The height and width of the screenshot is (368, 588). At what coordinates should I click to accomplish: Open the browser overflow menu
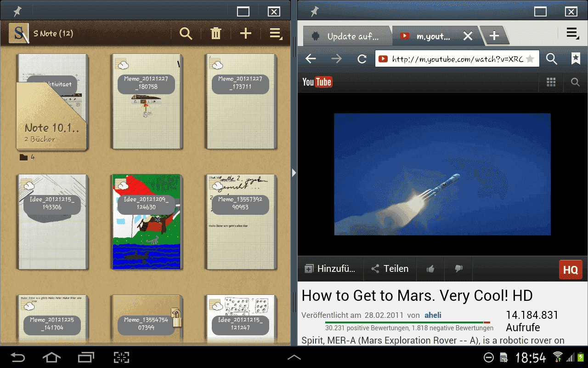[x=572, y=34]
